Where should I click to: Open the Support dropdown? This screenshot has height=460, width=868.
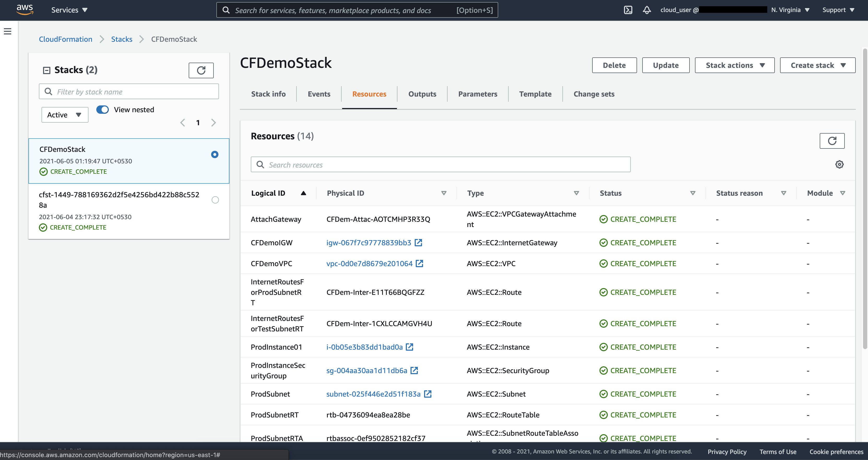click(x=838, y=10)
